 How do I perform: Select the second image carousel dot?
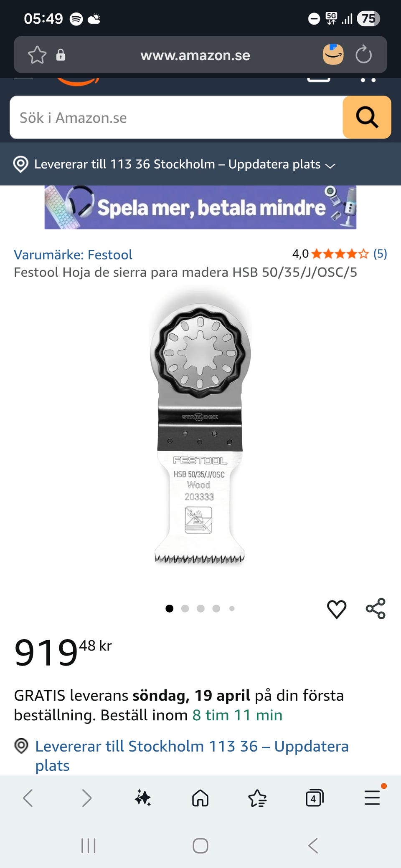tap(185, 608)
